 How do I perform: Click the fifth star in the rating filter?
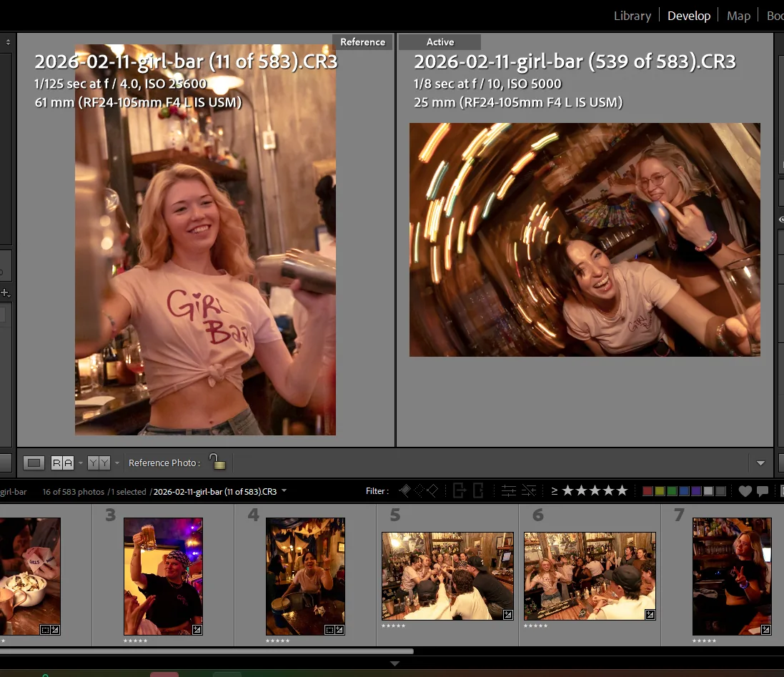pos(622,490)
